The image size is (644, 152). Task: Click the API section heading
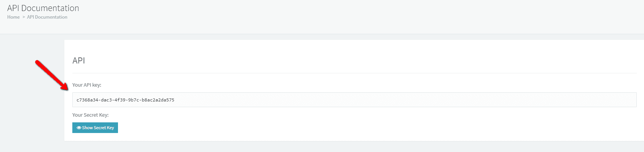[x=79, y=60]
